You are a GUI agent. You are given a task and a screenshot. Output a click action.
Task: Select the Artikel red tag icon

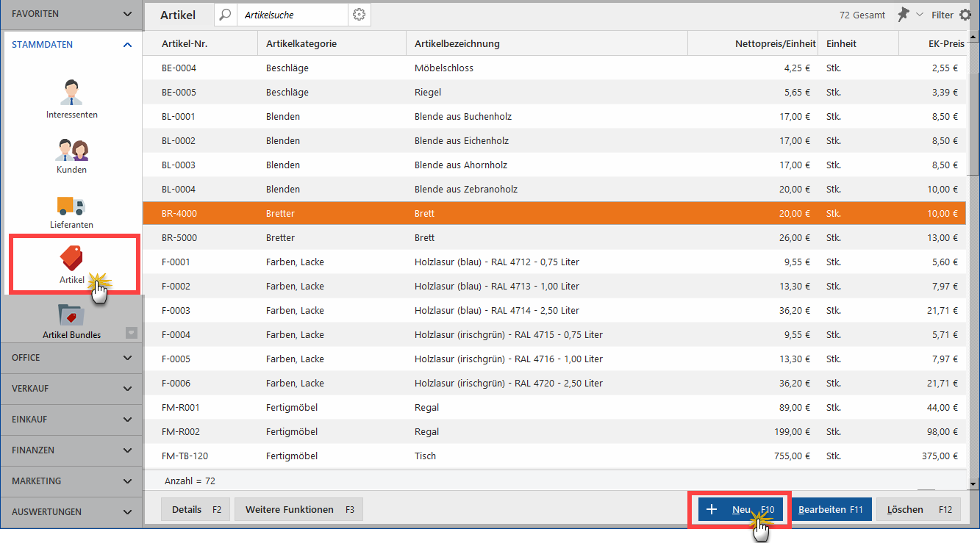tap(71, 258)
